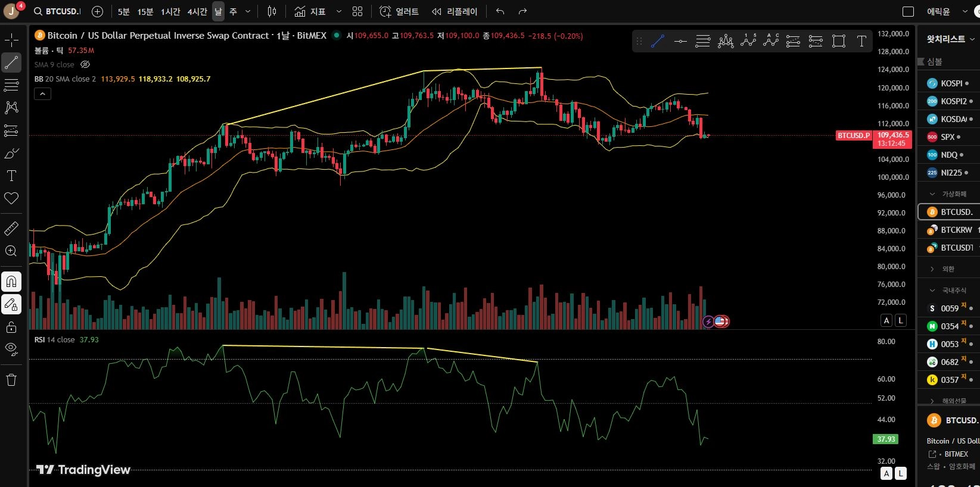Screen dimensions: 980x487
Task: Open forecasting and measurement tools in left sidebar
Action: point(11,130)
